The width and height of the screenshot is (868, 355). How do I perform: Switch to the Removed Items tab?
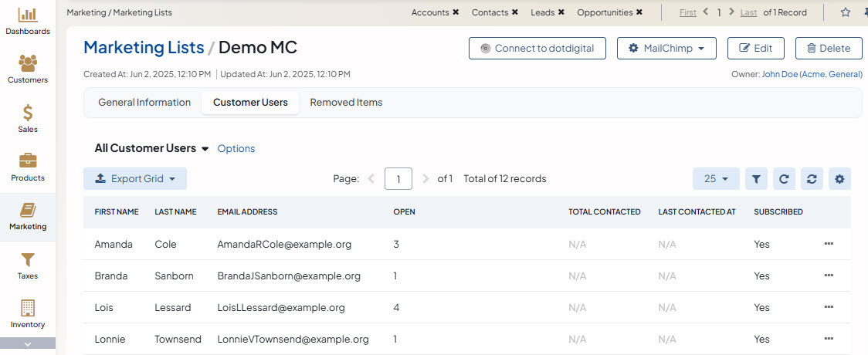tap(346, 103)
